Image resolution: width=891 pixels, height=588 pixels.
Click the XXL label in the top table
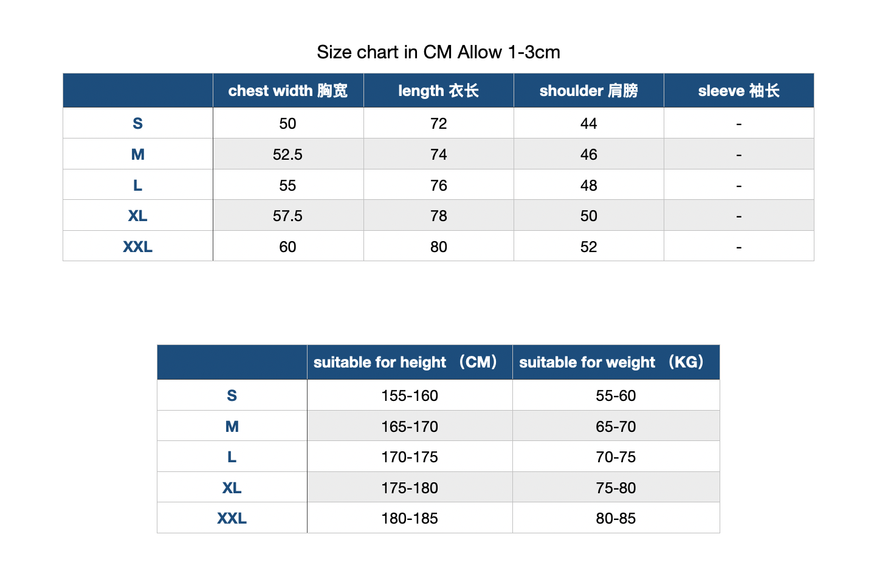coord(138,247)
